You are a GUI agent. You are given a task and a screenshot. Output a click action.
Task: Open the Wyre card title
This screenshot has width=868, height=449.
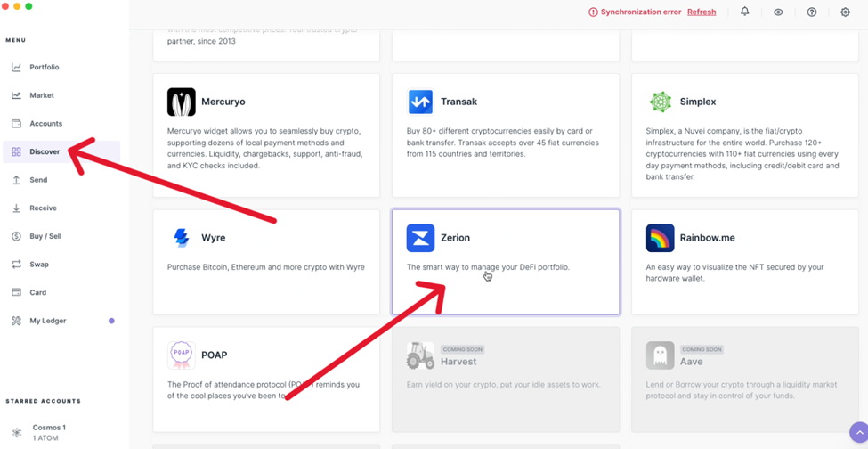tap(213, 238)
